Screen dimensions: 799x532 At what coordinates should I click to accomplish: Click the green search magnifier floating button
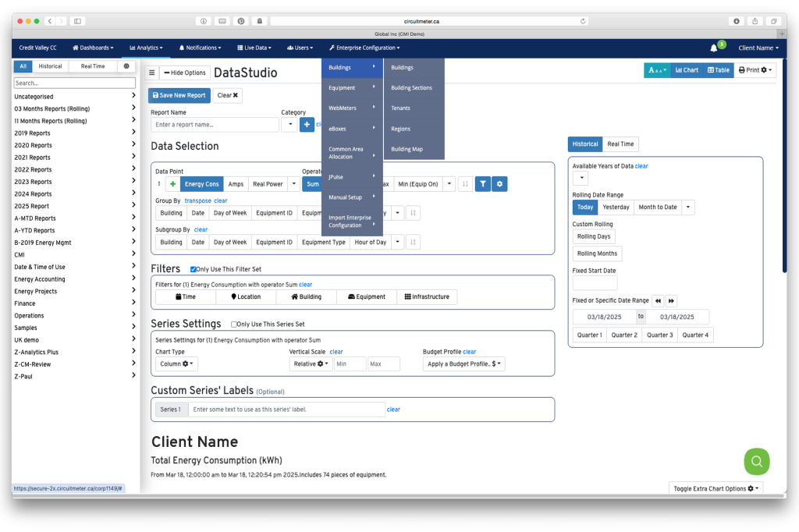756,461
